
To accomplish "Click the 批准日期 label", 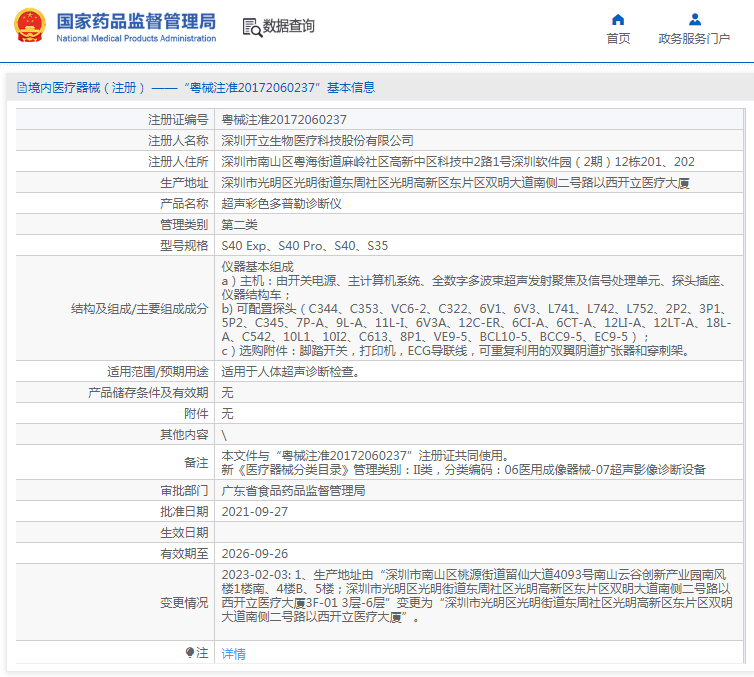I will click(x=184, y=512).
